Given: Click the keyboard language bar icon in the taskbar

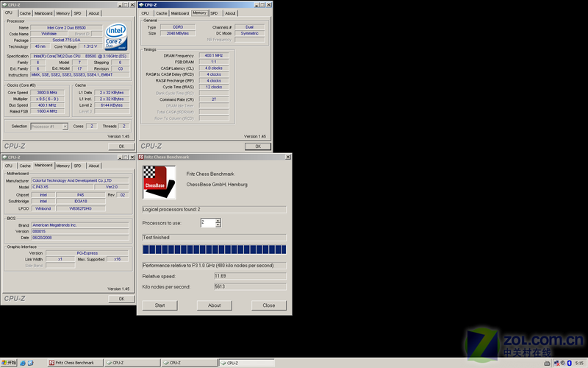Looking at the screenshot, I should 547,363.
